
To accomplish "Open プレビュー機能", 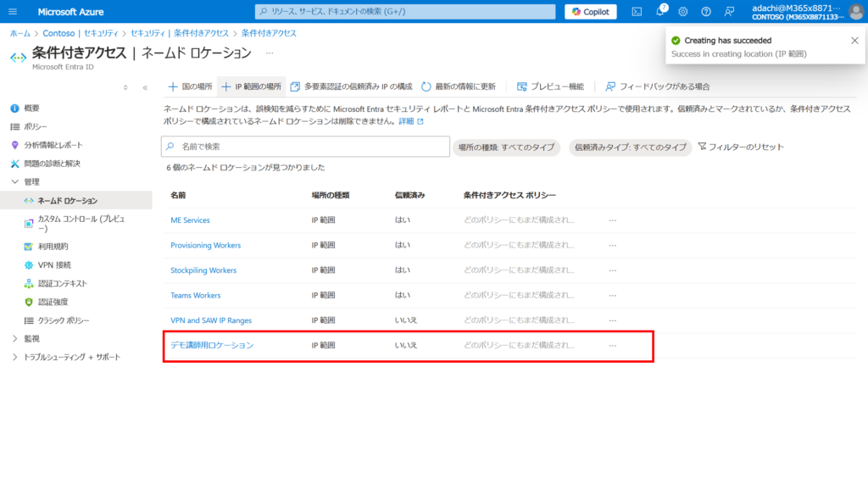I will tap(551, 86).
